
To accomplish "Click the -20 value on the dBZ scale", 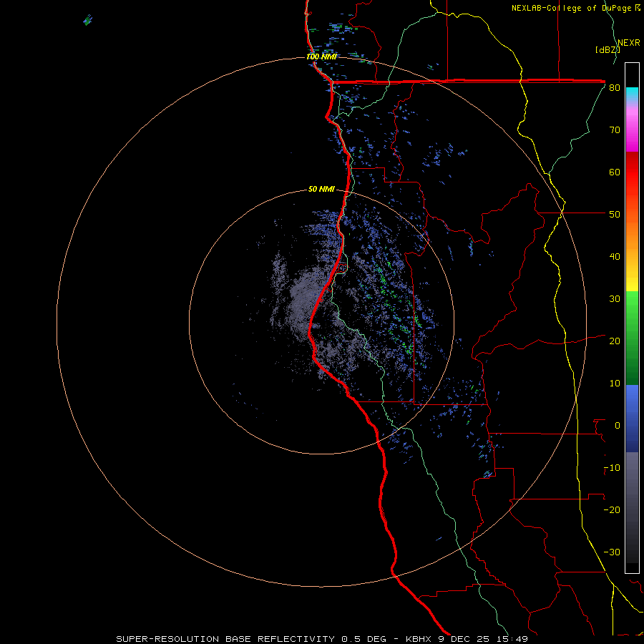I will pyautogui.click(x=612, y=509).
